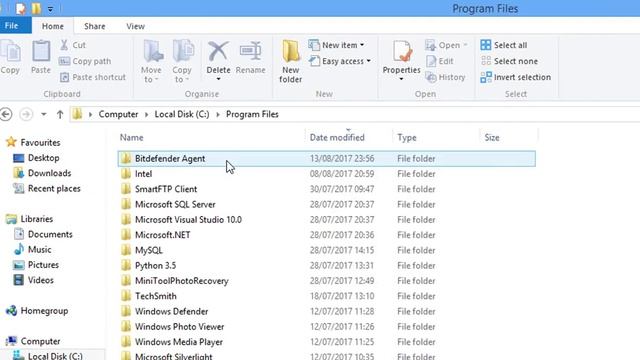Select Homegroup in the navigation pane
640x360 pixels.
[38, 311]
